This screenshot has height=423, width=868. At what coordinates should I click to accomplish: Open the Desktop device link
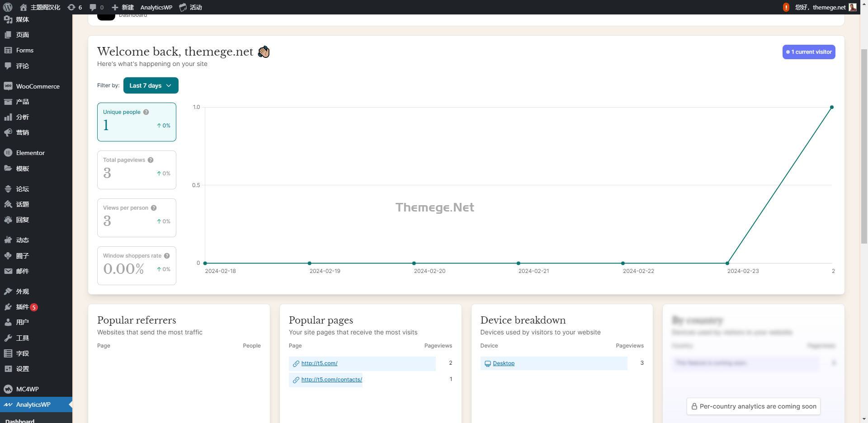click(x=504, y=363)
